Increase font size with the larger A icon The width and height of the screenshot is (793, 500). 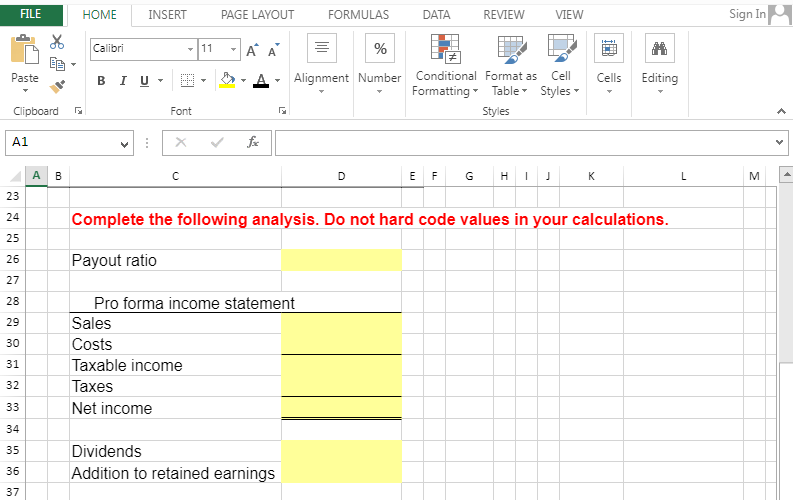252,50
